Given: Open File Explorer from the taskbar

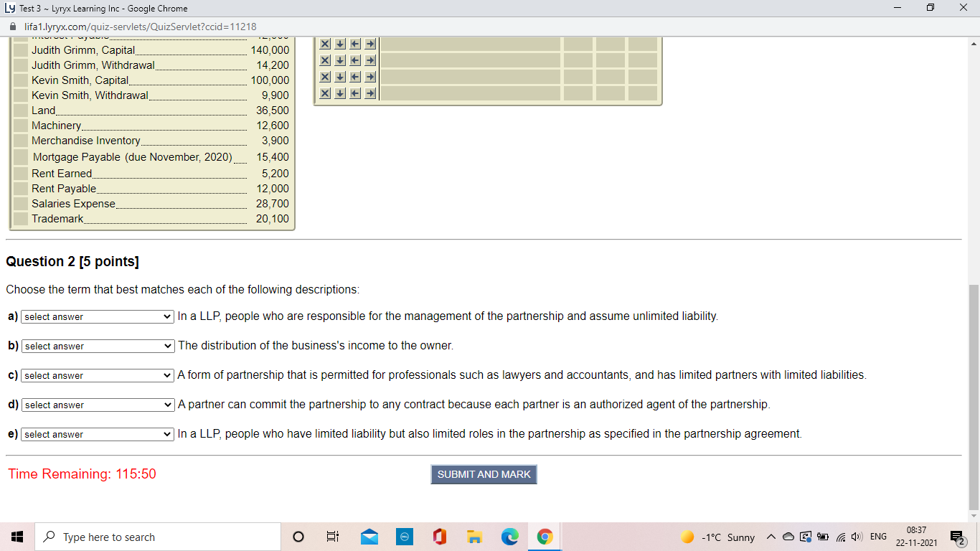Looking at the screenshot, I should (x=474, y=537).
